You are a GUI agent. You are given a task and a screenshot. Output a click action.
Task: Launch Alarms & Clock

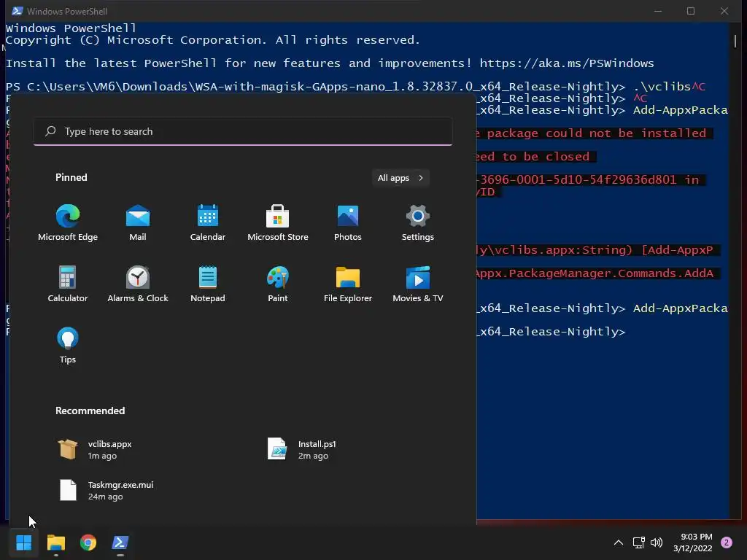(x=138, y=284)
